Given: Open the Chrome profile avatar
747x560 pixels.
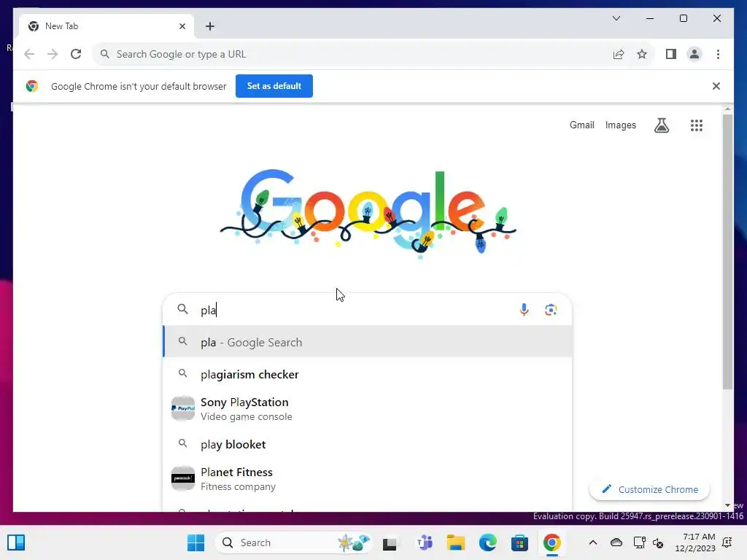Looking at the screenshot, I should click(694, 54).
